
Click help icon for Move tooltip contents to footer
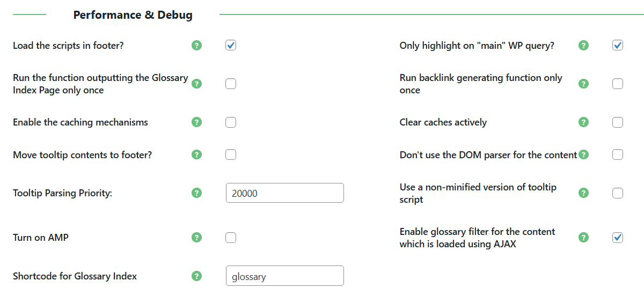[x=196, y=155]
